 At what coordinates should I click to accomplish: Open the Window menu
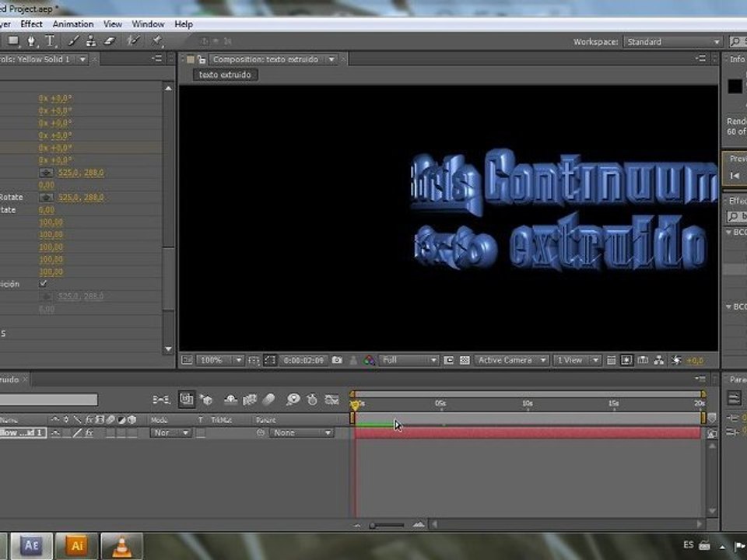148,24
